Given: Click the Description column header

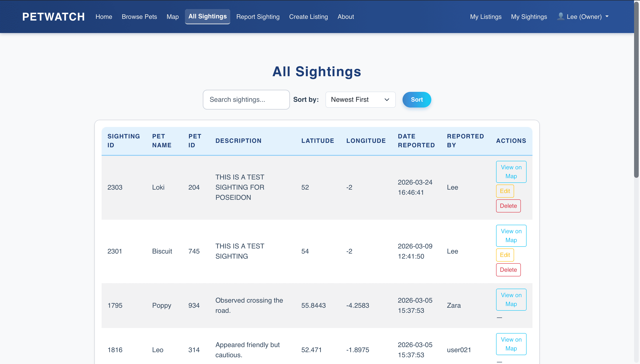Looking at the screenshot, I should (x=238, y=141).
